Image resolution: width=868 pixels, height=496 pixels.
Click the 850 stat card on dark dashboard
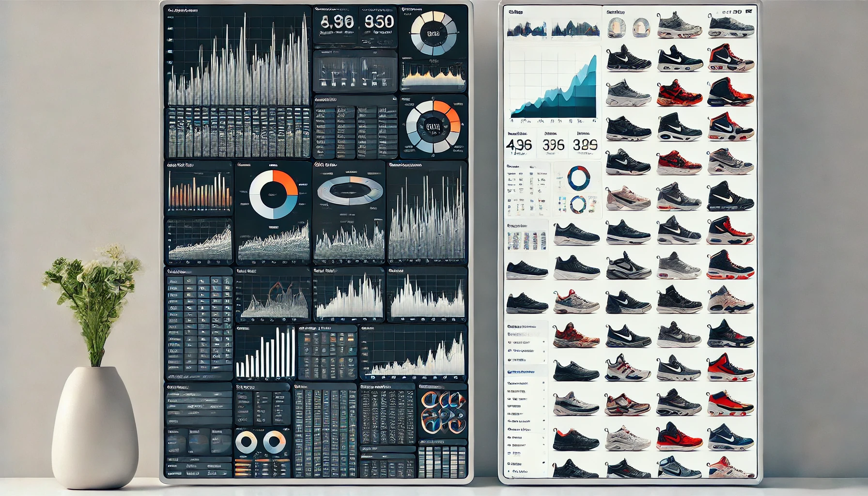tap(378, 27)
